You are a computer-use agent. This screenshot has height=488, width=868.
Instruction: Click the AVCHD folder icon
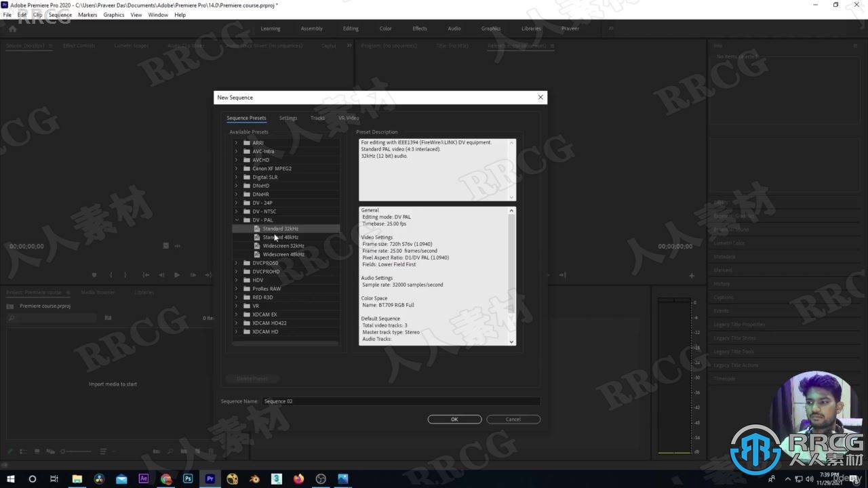tap(247, 160)
